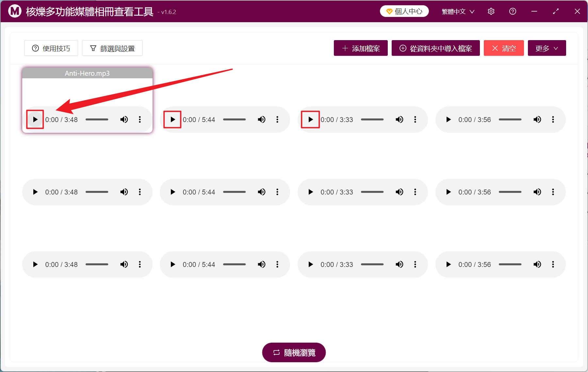Click the crown icon inside 個人中心
Screen dimensions: 588x372
tap(389, 11)
